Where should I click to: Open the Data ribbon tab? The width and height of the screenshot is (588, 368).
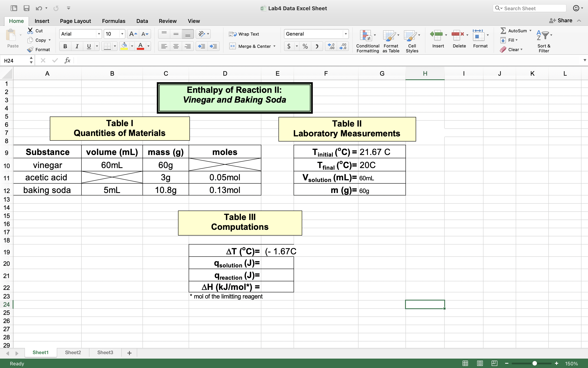pyautogui.click(x=142, y=21)
